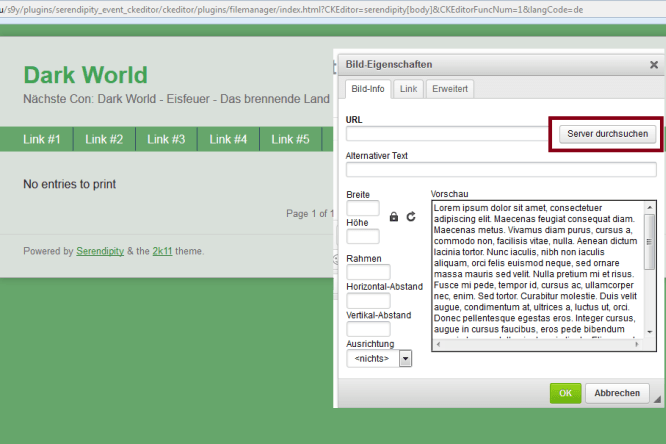Image resolution: width=666 pixels, height=444 pixels.
Task: Open the Erweitert tab
Action: pos(450,89)
